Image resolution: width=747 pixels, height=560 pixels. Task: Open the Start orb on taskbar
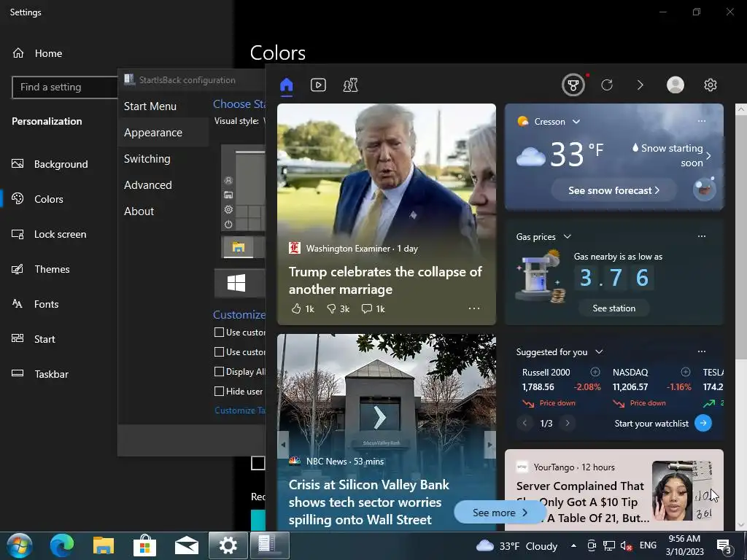pyautogui.click(x=20, y=545)
